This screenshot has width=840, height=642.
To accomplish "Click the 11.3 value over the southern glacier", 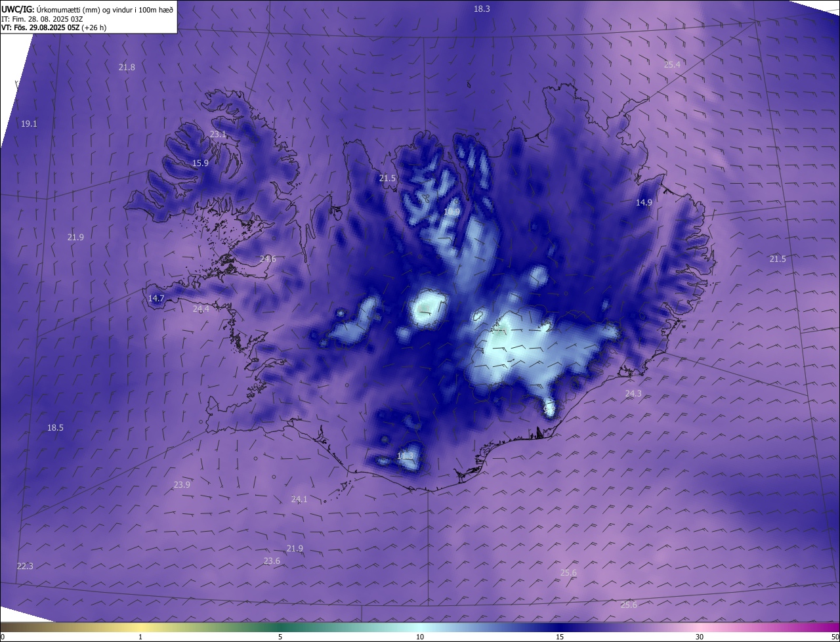I will 406,456.
